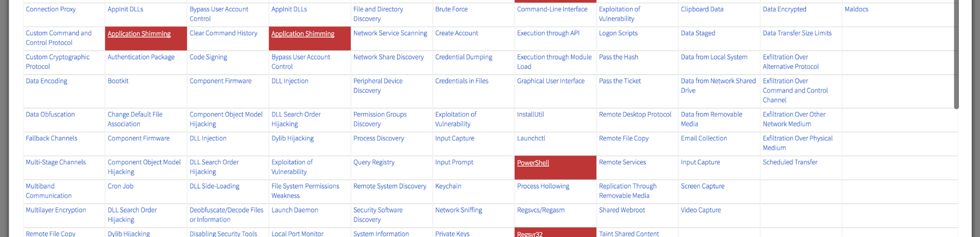Click the Query Registry link
This screenshot has width=980, height=237.
point(374,162)
